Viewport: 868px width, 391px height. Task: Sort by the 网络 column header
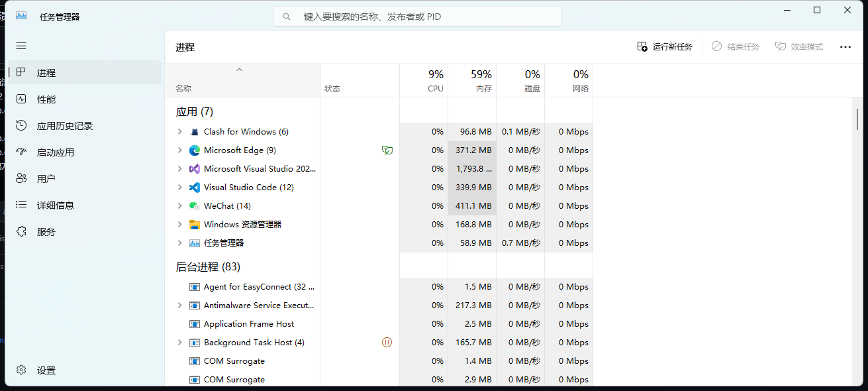pyautogui.click(x=569, y=80)
